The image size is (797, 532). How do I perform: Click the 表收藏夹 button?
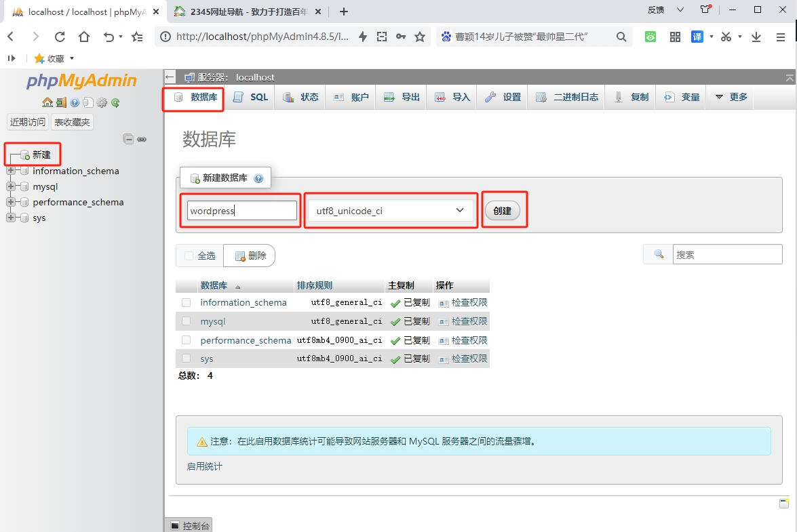pyautogui.click(x=72, y=122)
